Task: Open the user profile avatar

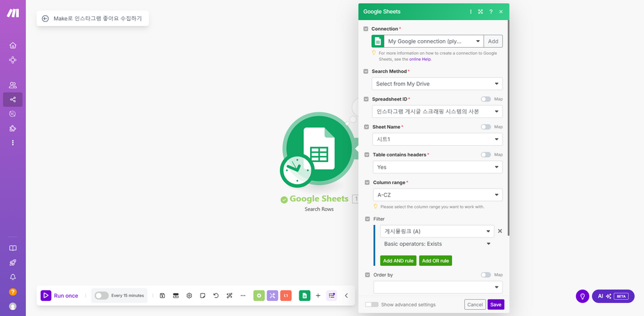Action: tap(13, 306)
